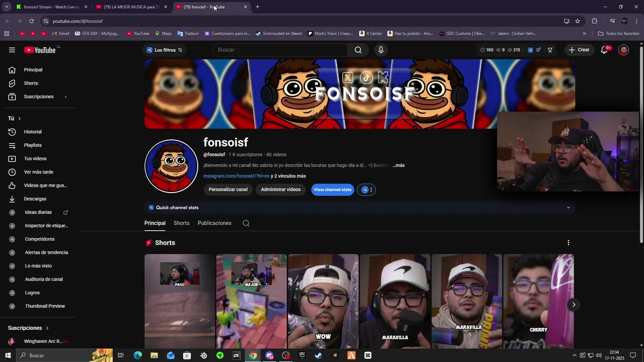This screenshot has width=644, height=362.
Task: Switch to the Publicaciones channel tab
Action: tap(214, 223)
